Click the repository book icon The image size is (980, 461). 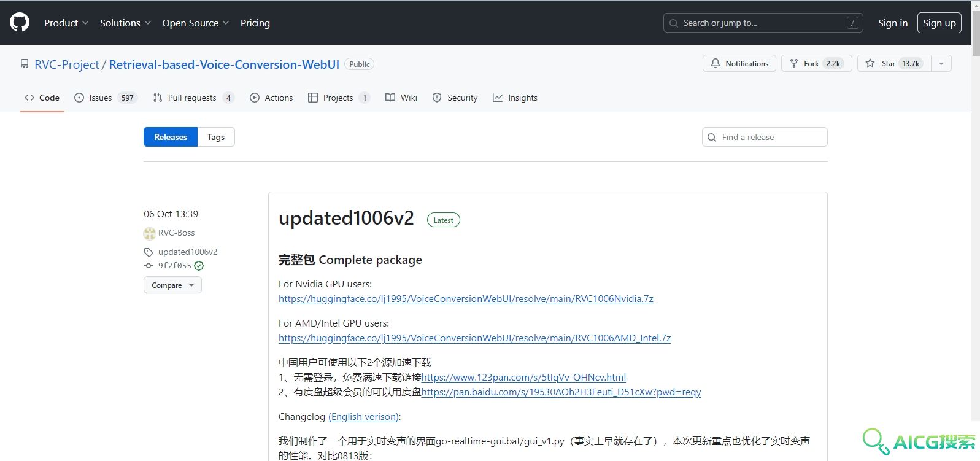[x=25, y=64]
